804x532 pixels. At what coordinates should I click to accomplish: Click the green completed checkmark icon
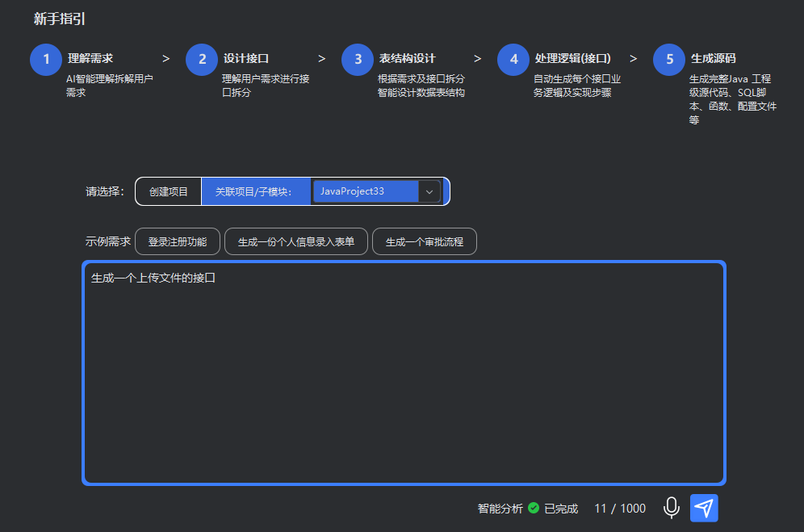pos(534,508)
